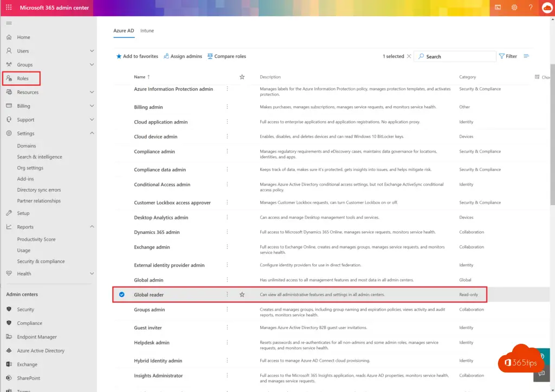Uncheck the Global reader row checkbox
The width and height of the screenshot is (555, 392).
coord(121,295)
